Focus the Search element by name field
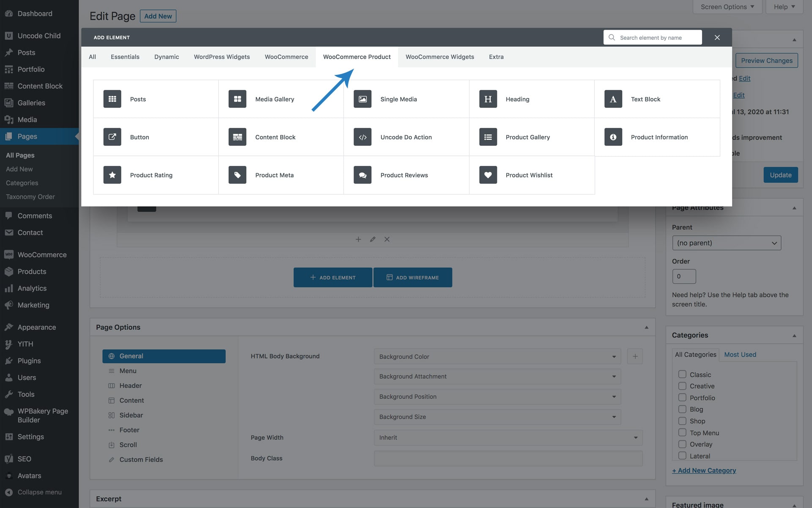 [658, 38]
